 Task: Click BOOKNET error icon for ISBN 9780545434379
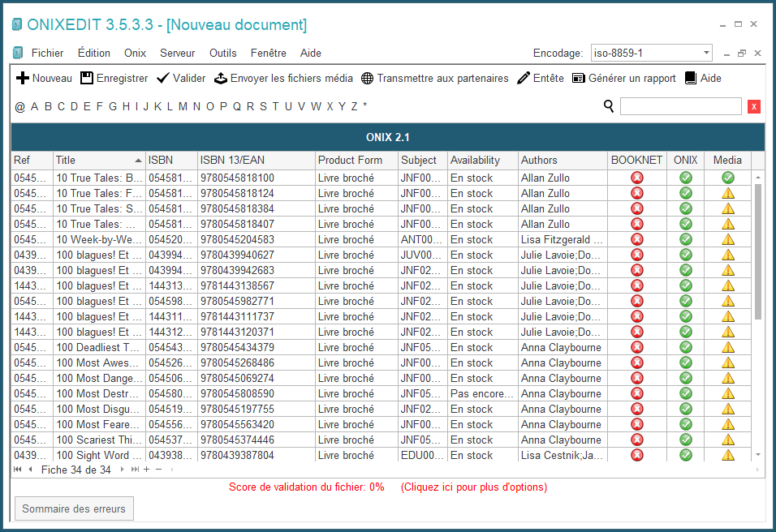pyautogui.click(x=637, y=347)
